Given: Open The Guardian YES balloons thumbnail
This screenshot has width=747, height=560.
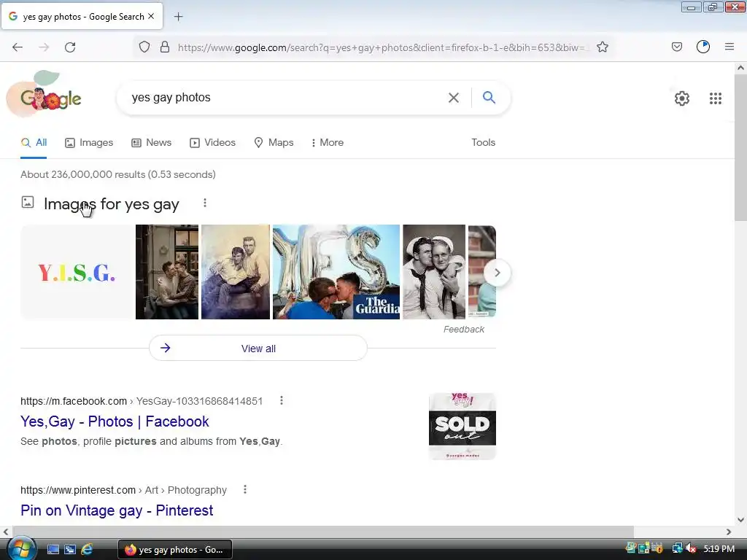Looking at the screenshot, I should point(336,272).
